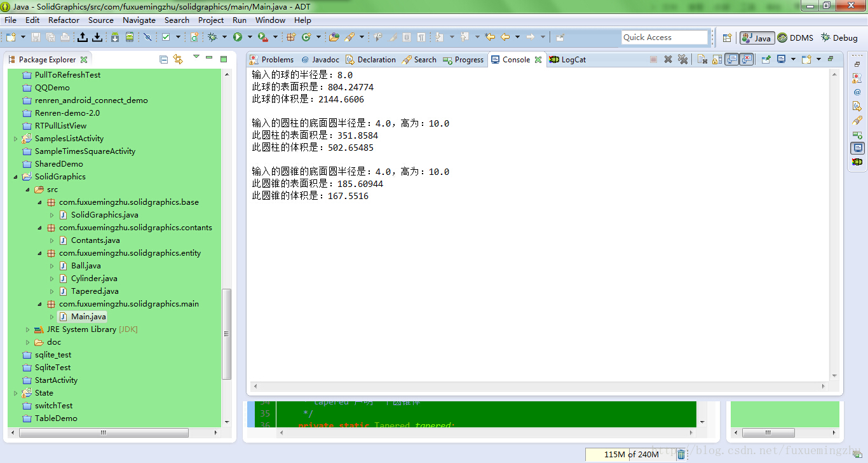Image resolution: width=868 pixels, height=463 pixels.
Task: Toggle Skip All Breakpoints icon
Action: click(x=147, y=37)
